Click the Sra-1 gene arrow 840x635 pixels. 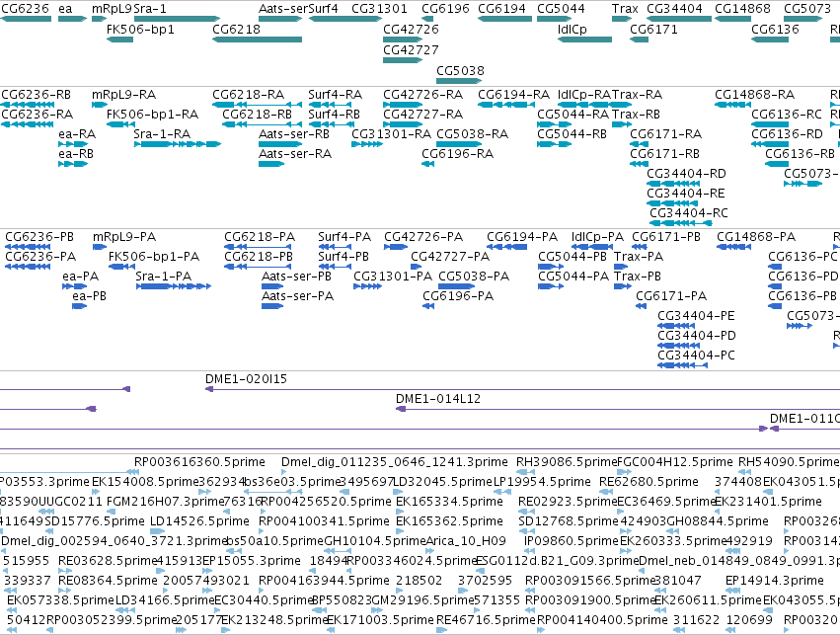click(177, 19)
